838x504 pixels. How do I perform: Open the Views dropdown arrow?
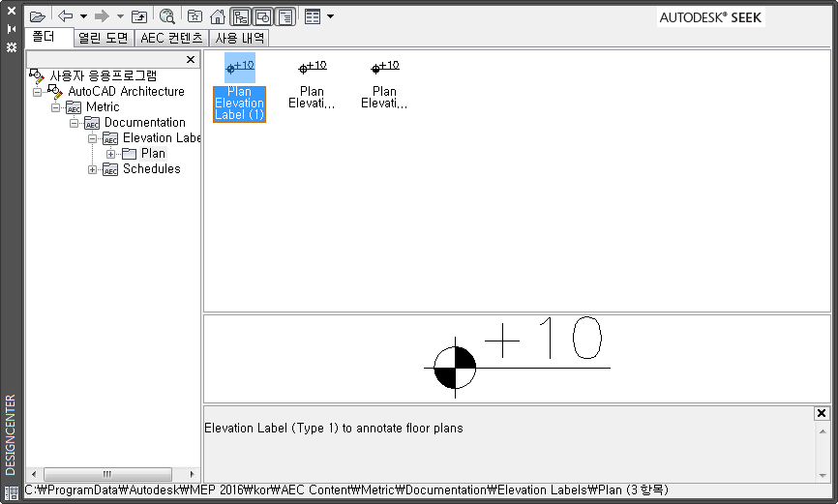click(x=330, y=16)
